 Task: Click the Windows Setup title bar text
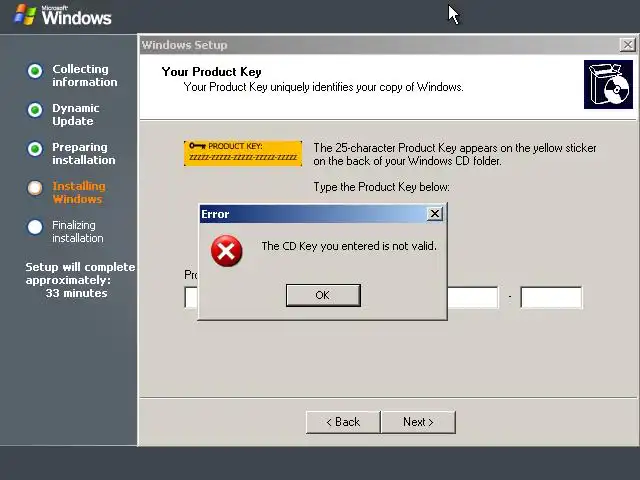tap(184, 45)
